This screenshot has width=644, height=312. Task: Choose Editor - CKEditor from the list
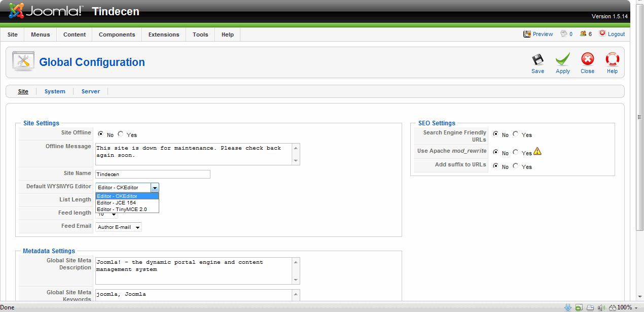[127, 196]
